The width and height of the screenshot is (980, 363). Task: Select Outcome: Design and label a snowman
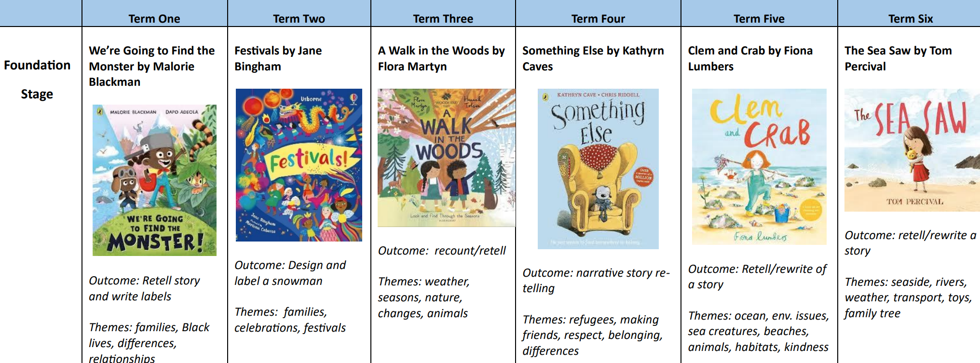coord(290,273)
